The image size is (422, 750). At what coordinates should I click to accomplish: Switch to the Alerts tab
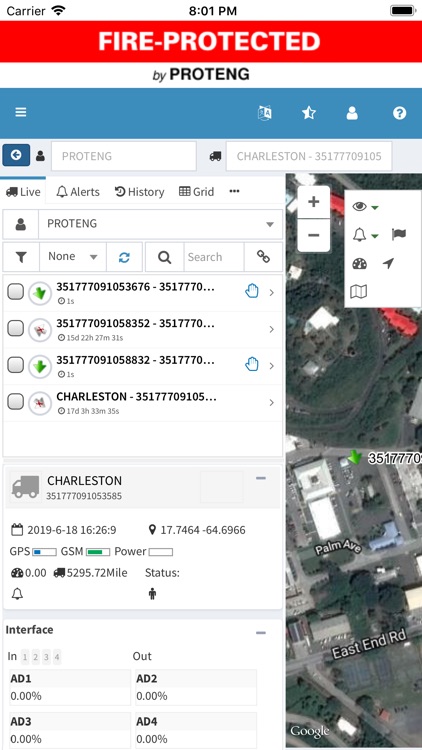[x=78, y=192]
